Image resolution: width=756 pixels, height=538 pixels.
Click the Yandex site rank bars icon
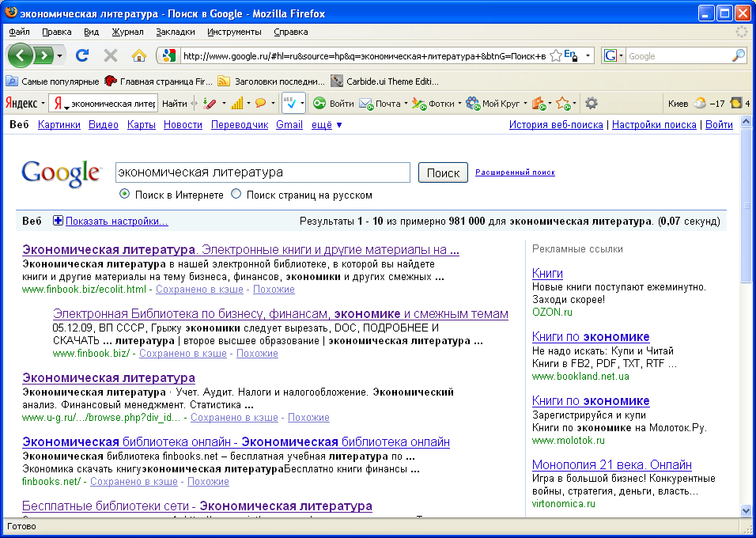point(236,104)
